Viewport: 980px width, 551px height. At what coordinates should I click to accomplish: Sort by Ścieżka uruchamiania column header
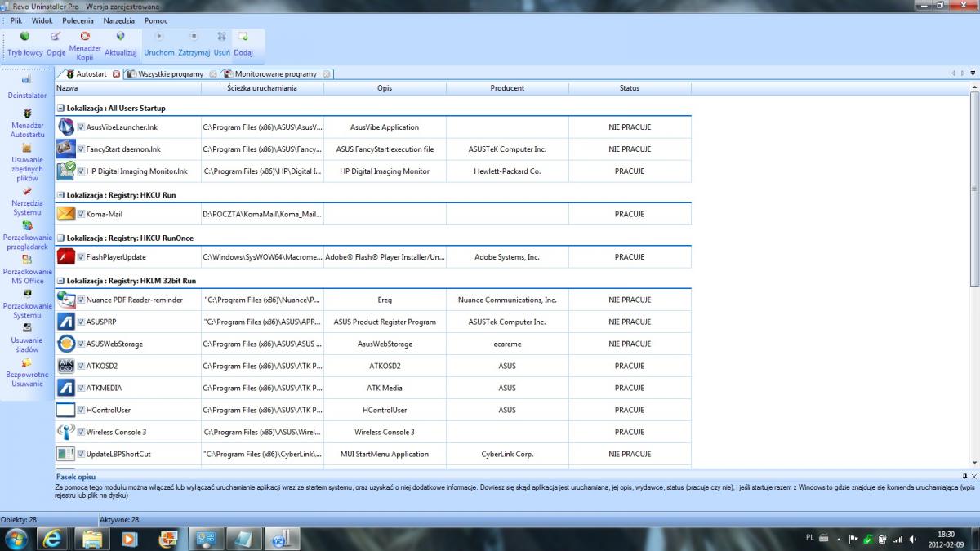pyautogui.click(x=262, y=87)
